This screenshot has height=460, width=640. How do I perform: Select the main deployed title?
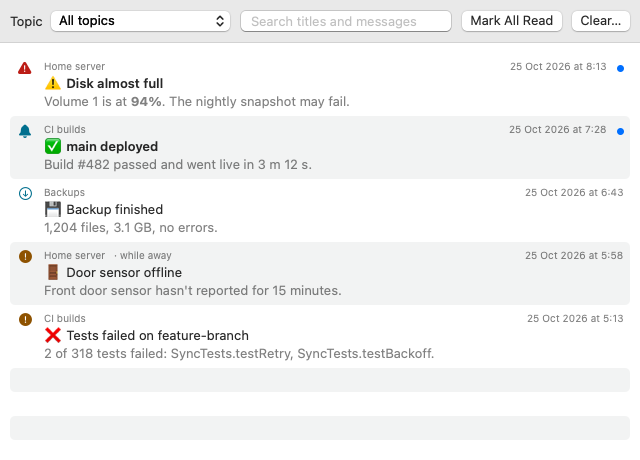112,147
